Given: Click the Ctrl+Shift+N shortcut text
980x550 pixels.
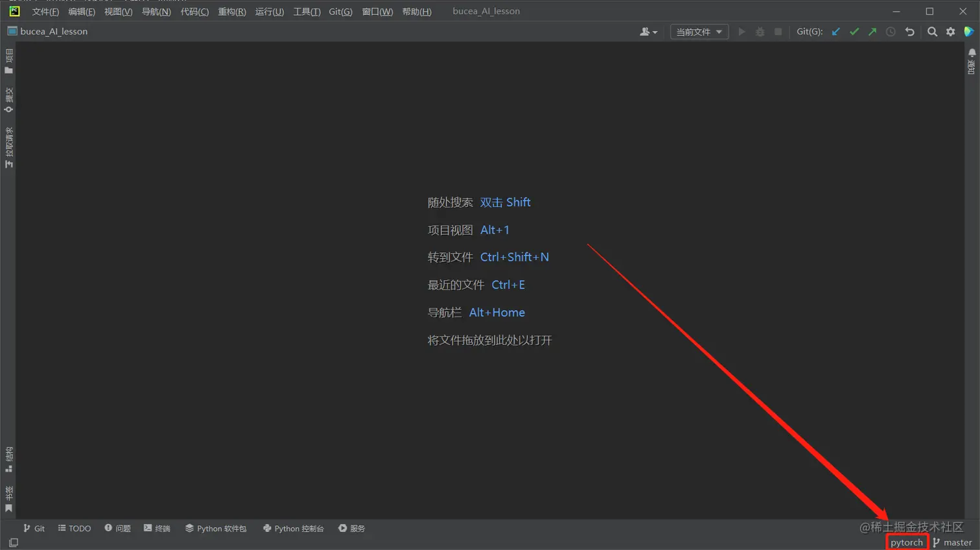Looking at the screenshot, I should tap(515, 257).
